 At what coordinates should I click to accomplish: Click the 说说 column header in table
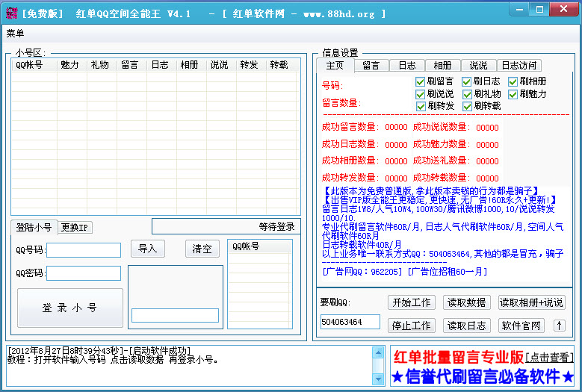[222, 65]
